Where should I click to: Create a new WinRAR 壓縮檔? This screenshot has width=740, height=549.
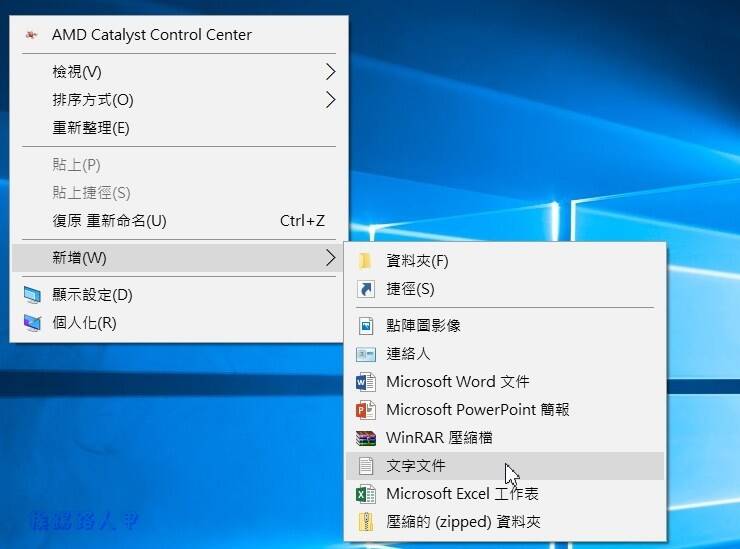tap(505, 438)
